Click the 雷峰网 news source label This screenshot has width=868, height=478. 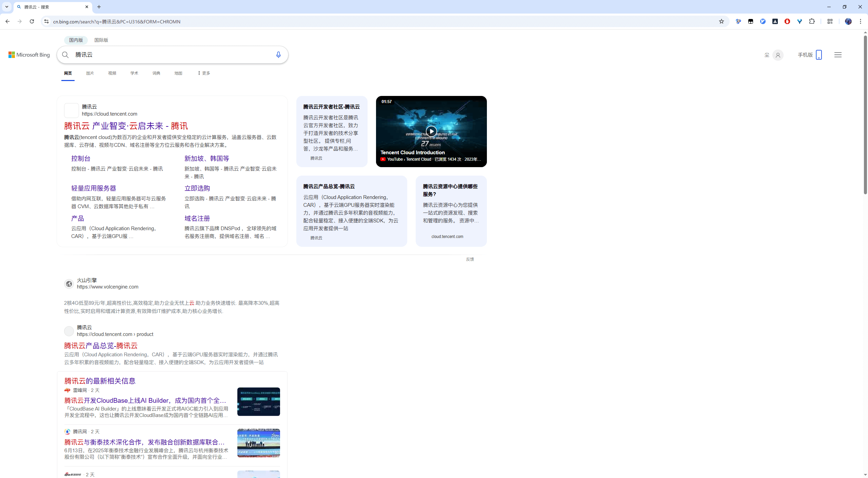point(80,390)
